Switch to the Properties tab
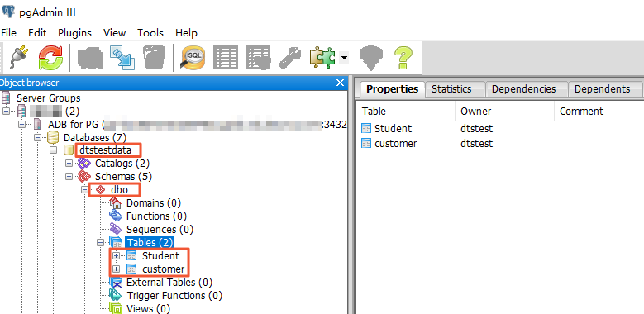Screen dimensions: 644x314 pyautogui.click(x=392, y=89)
